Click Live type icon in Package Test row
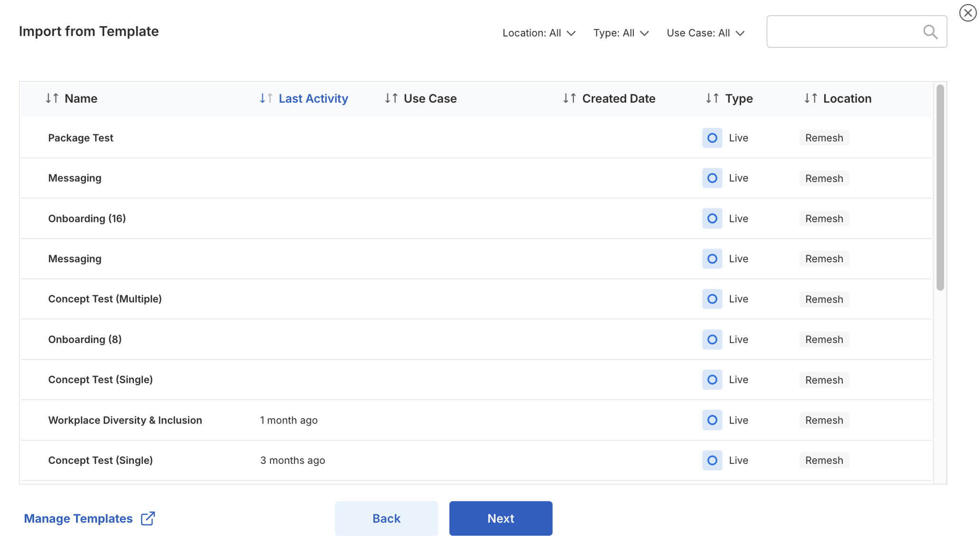The height and width of the screenshot is (546, 980). [x=712, y=138]
